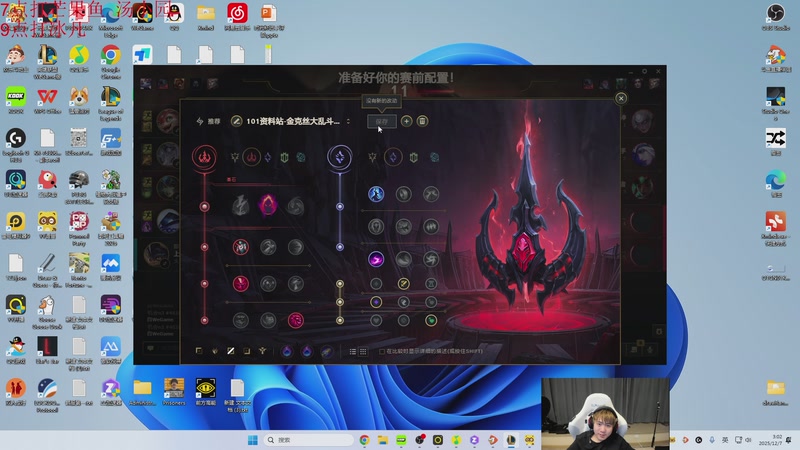800x450 pixels.
Task: Select last green stat shard in bottom row
Action: click(x=431, y=320)
